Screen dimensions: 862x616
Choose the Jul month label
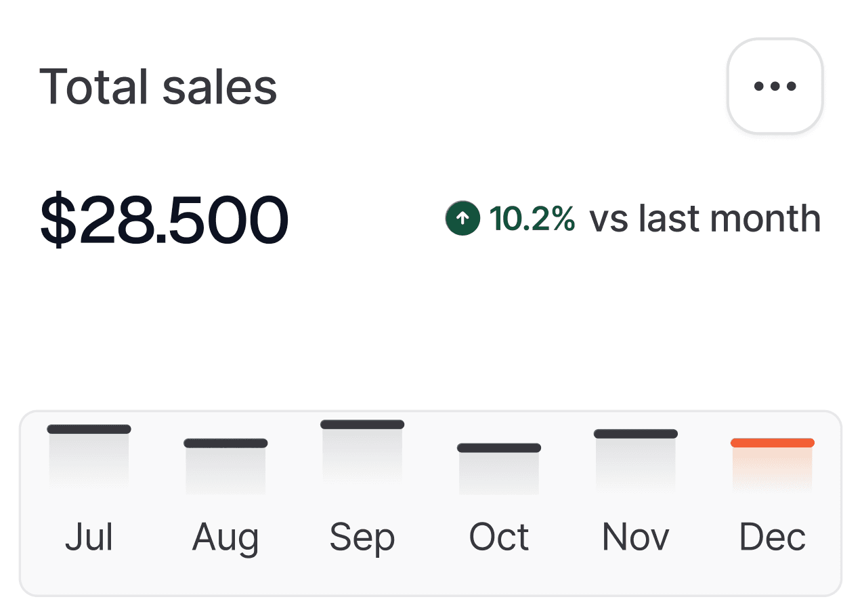tap(89, 537)
